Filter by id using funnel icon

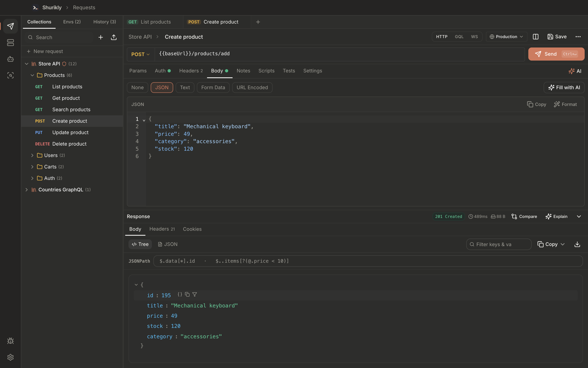point(195,294)
